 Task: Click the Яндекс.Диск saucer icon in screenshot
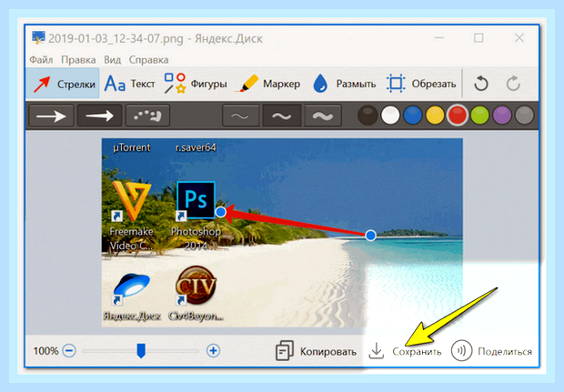click(x=132, y=289)
